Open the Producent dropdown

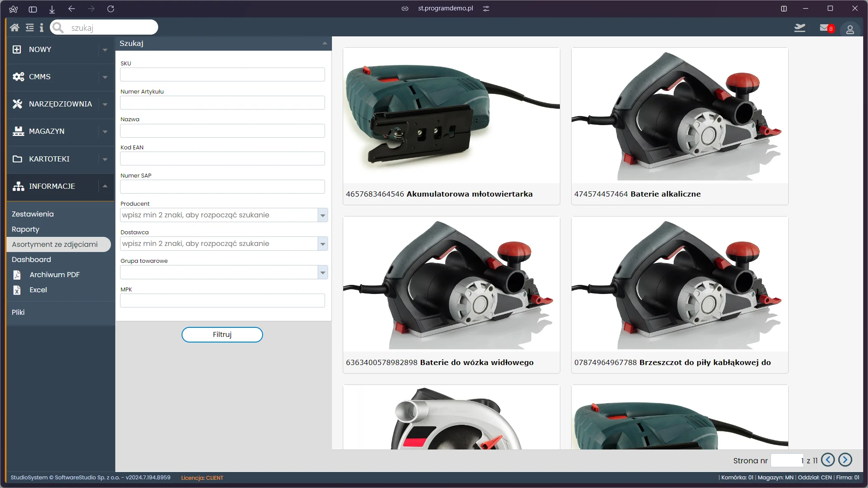[322, 215]
